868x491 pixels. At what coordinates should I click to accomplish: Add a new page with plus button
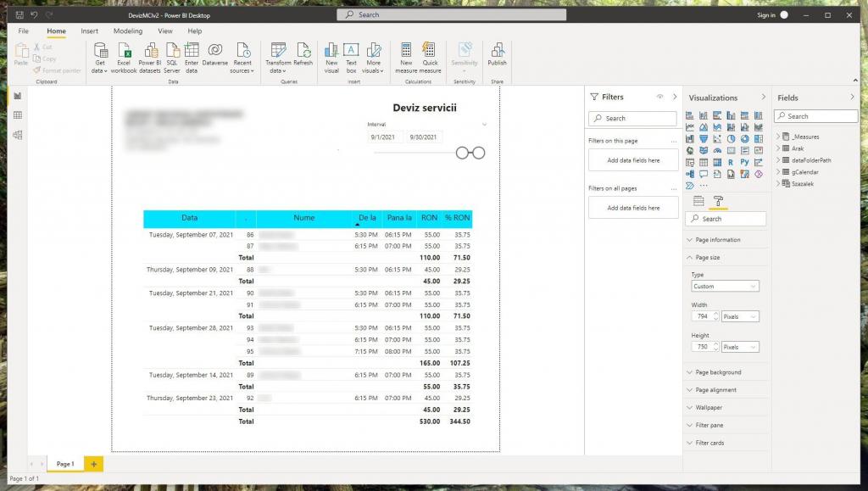(93, 465)
